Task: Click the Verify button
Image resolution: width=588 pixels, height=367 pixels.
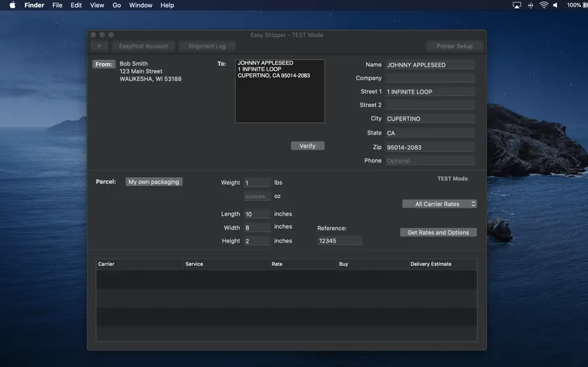Action: click(x=307, y=146)
